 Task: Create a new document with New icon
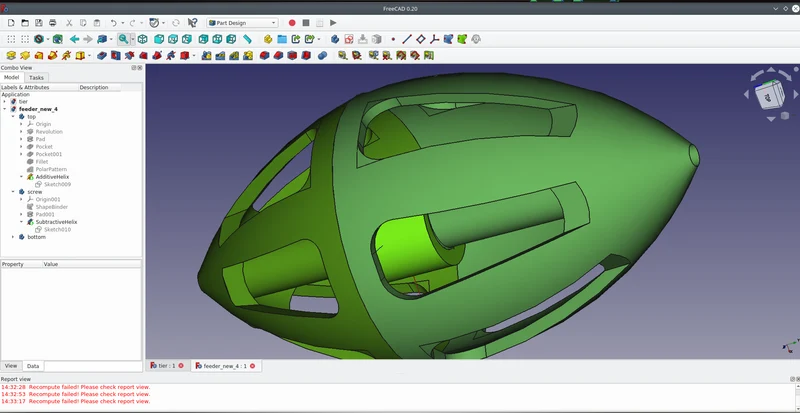[x=11, y=23]
